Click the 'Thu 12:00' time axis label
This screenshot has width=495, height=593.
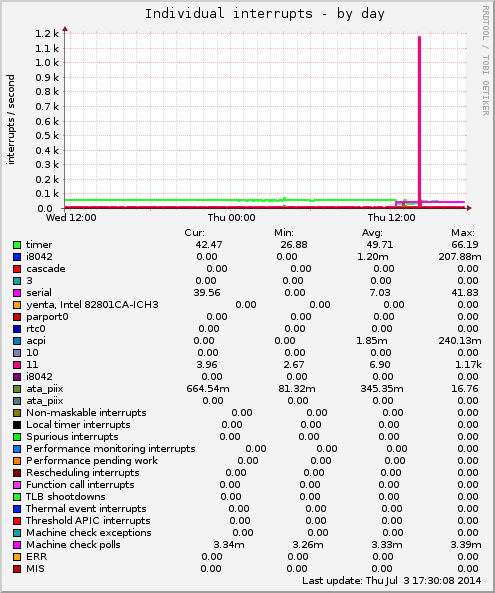click(x=391, y=218)
